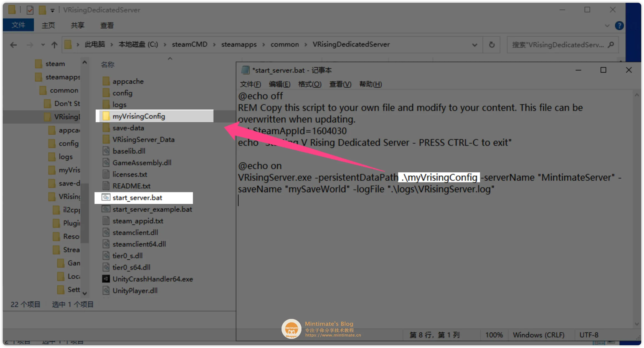Open the 文件 tab in Explorer
This screenshot has width=644, height=348.
(x=18, y=25)
